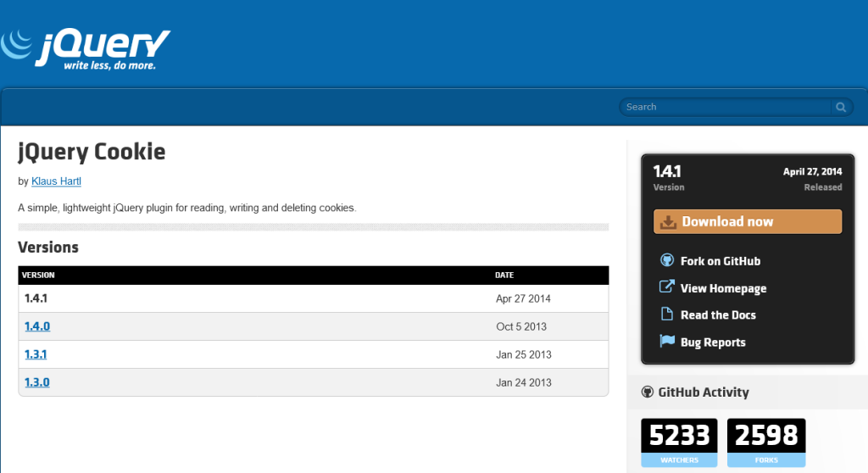Open version 1.4.0 link

tap(37, 326)
